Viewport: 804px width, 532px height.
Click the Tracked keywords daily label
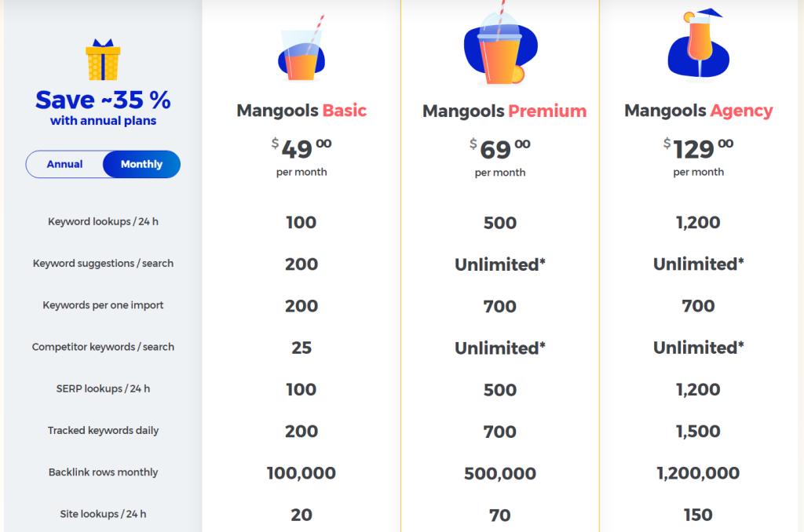(x=103, y=430)
